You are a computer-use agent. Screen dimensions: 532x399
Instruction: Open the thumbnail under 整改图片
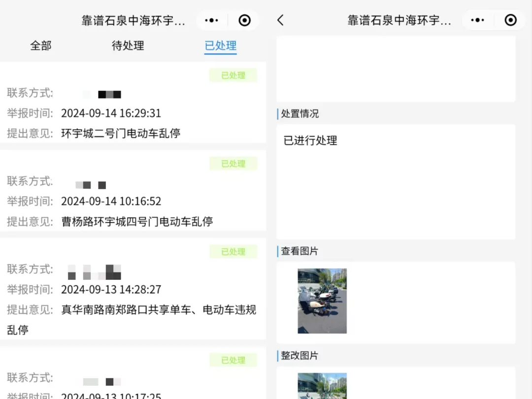pyautogui.click(x=322, y=386)
